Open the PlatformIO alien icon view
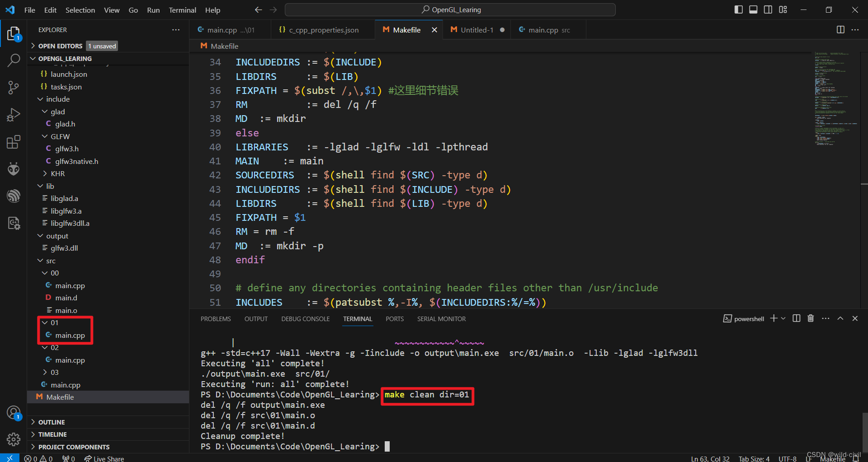Viewport: 868px width, 462px height. [x=14, y=169]
